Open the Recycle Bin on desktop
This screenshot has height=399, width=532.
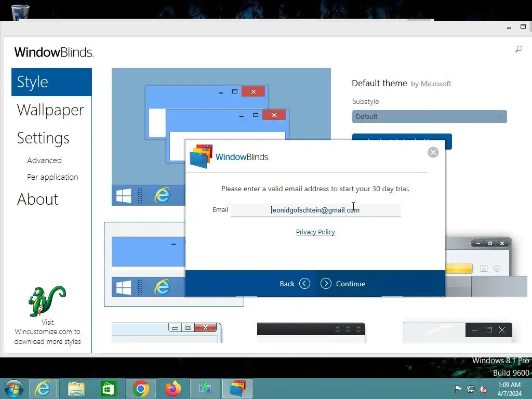tap(20, 13)
